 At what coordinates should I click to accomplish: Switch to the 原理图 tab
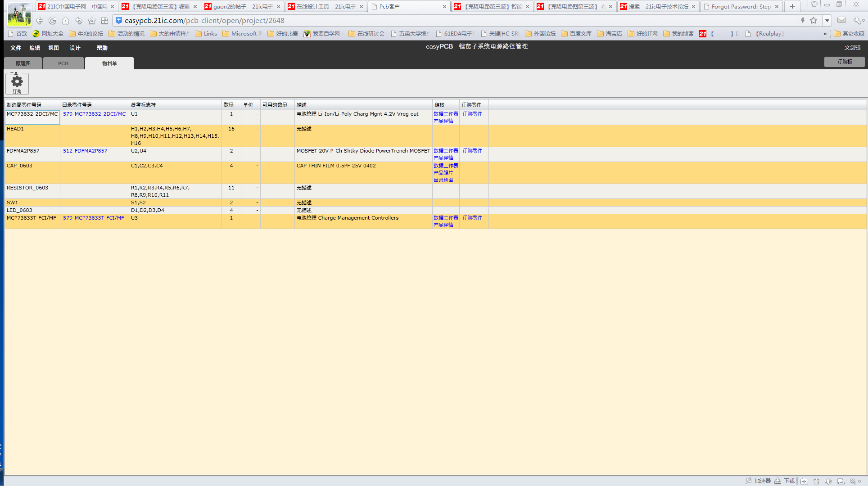click(x=23, y=63)
